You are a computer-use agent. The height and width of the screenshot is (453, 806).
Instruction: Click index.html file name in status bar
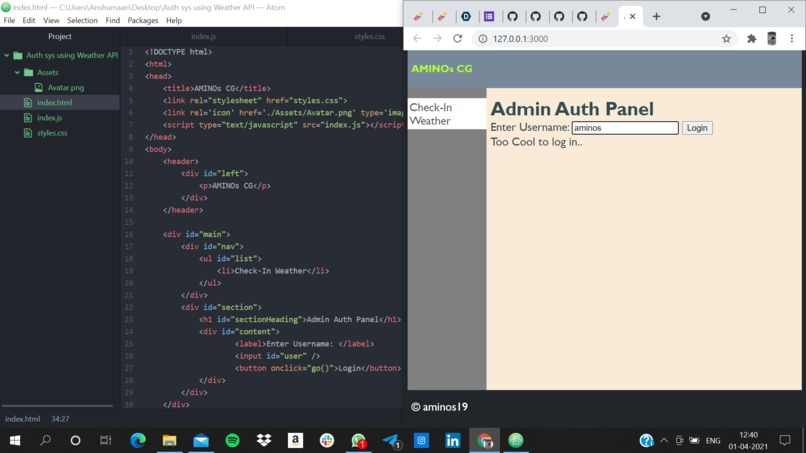pyautogui.click(x=23, y=419)
